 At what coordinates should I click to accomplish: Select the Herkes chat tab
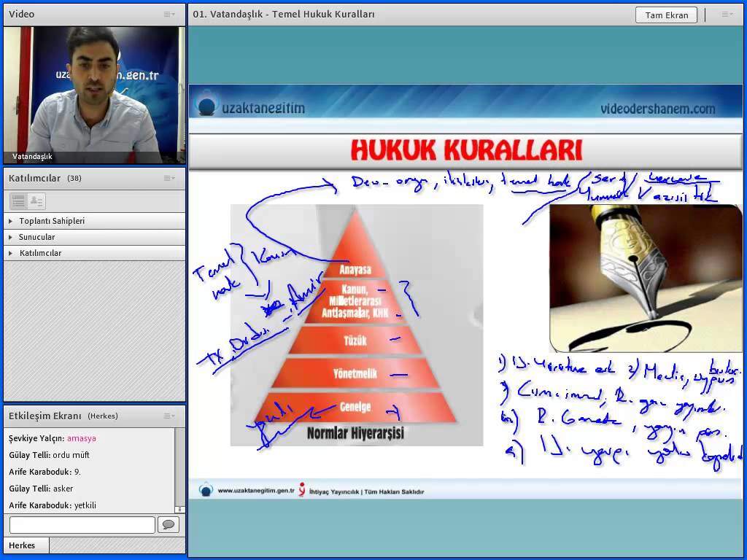(x=22, y=545)
